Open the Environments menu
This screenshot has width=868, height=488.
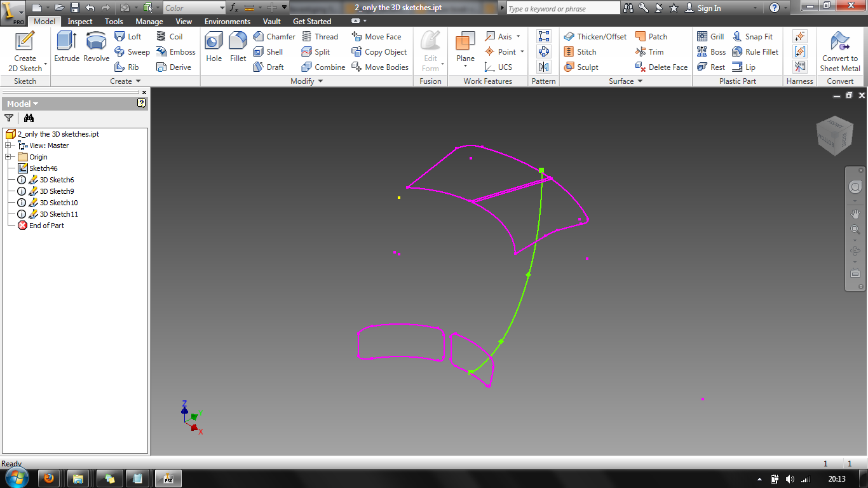pos(227,21)
